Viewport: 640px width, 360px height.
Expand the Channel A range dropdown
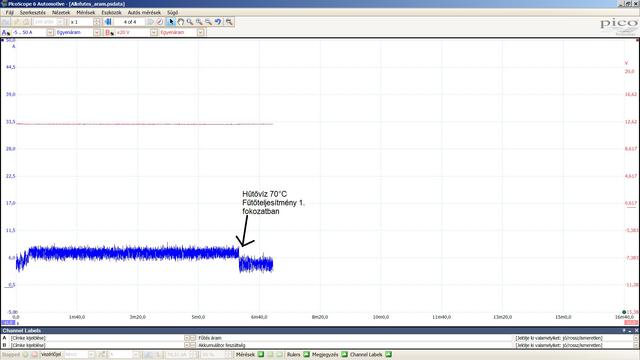click(50, 32)
